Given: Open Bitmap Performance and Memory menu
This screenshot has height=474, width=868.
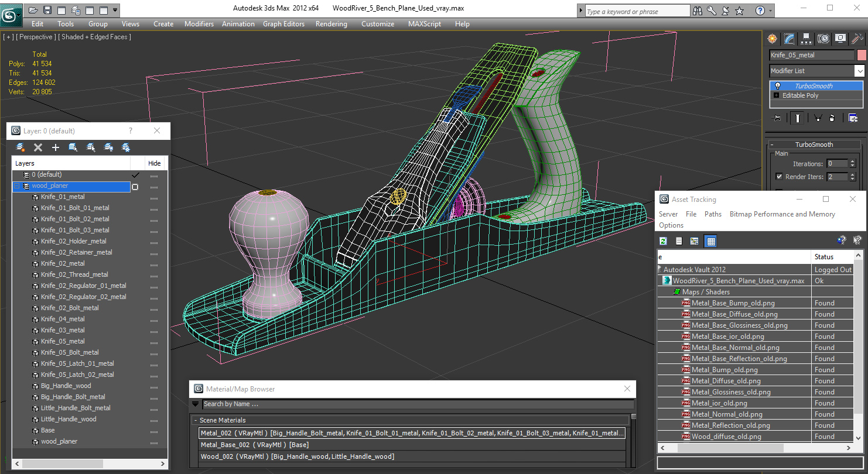Looking at the screenshot, I should click(782, 214).
